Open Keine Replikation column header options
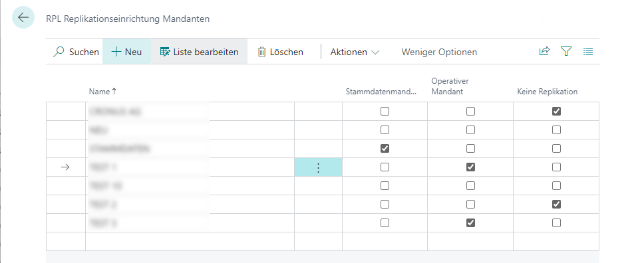Viewport: 644px width, 263px height. 547,92
